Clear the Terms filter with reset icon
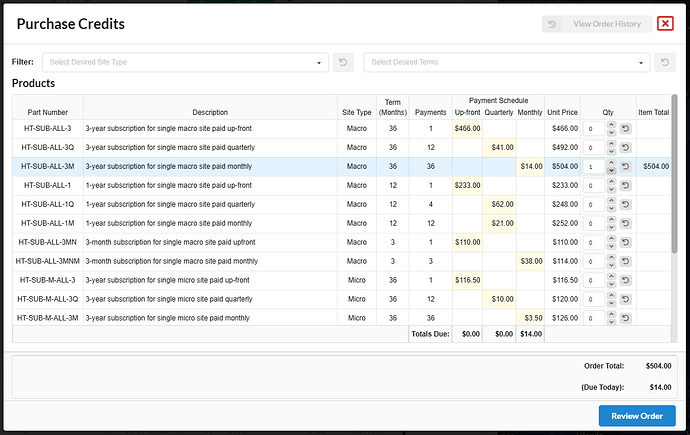The width and height of the screenshot is (690, 435). pyautogui.click(x=664, y=62)
